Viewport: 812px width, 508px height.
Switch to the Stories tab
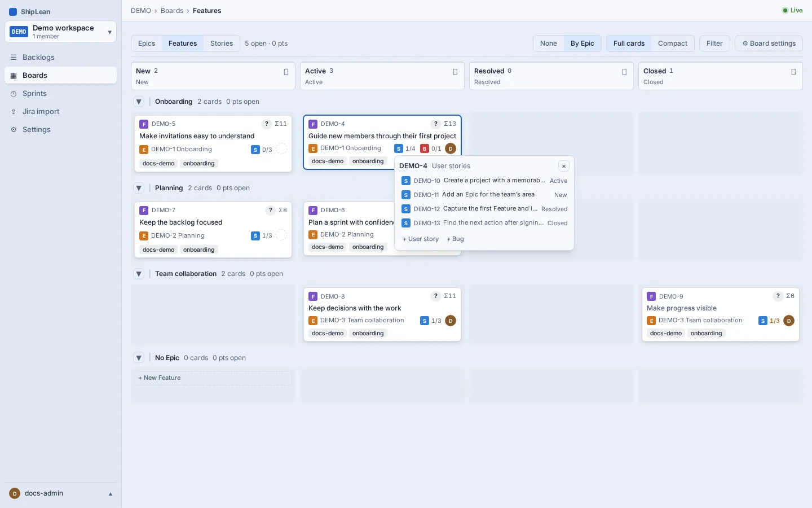click(222, 43)
